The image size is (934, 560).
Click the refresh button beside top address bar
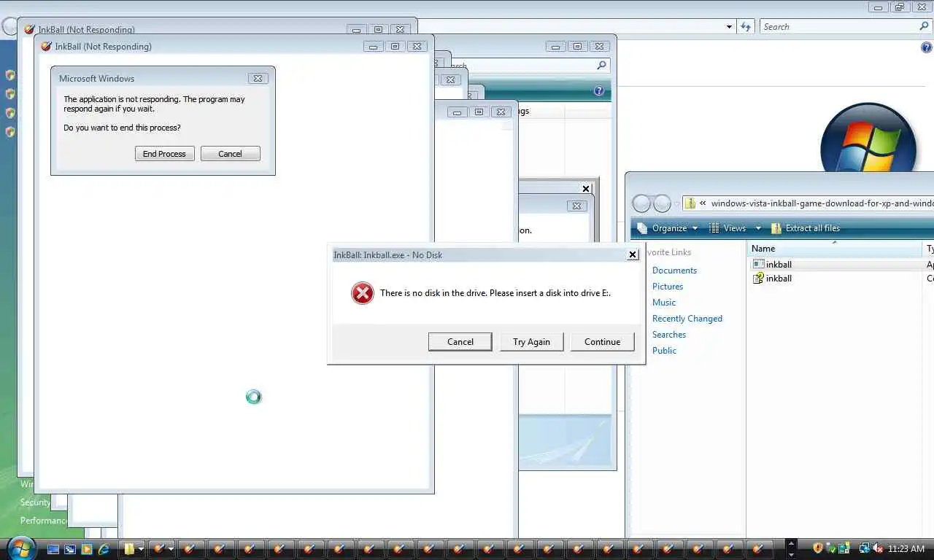[x=746, y=27]
